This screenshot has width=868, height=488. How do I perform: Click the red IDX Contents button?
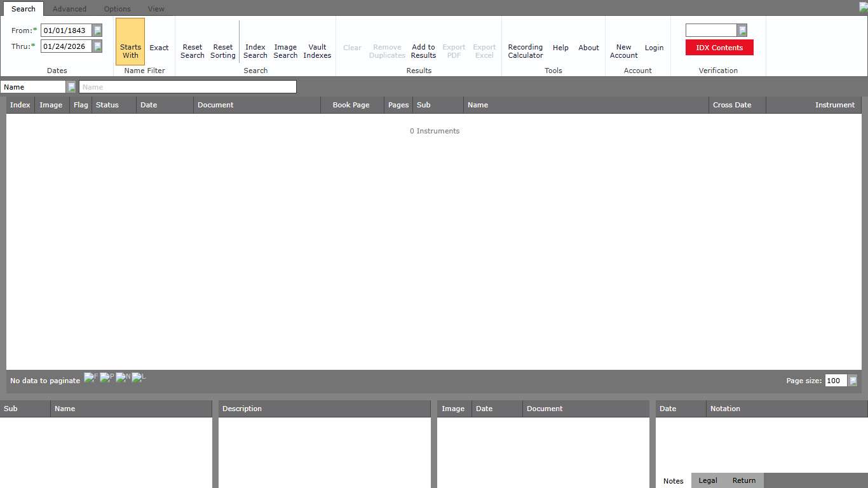(719, 48)
